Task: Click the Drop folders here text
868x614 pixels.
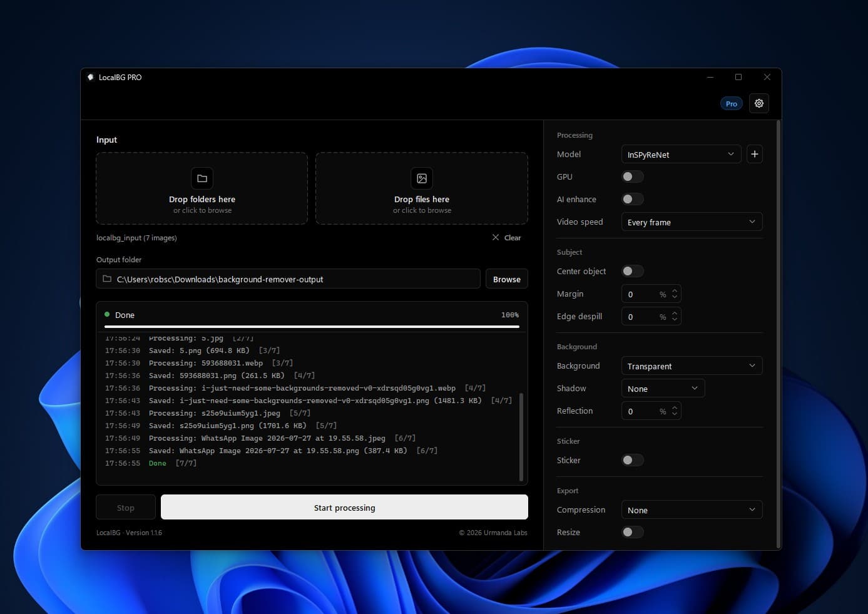Action: [202, 199]
